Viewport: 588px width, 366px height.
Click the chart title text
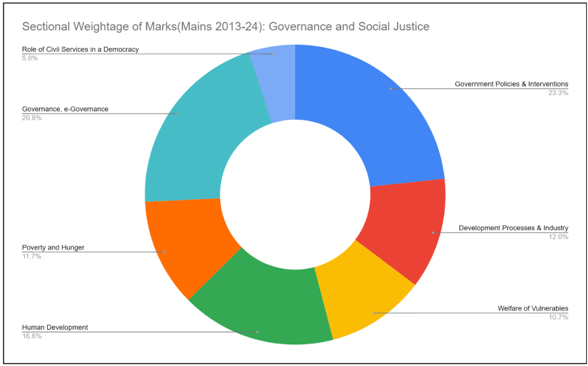click(x=226, y=26)
